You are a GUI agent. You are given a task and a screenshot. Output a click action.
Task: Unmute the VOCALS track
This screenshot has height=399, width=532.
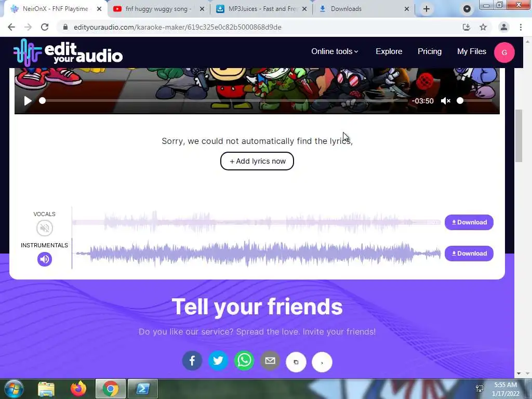click(45, 228)
